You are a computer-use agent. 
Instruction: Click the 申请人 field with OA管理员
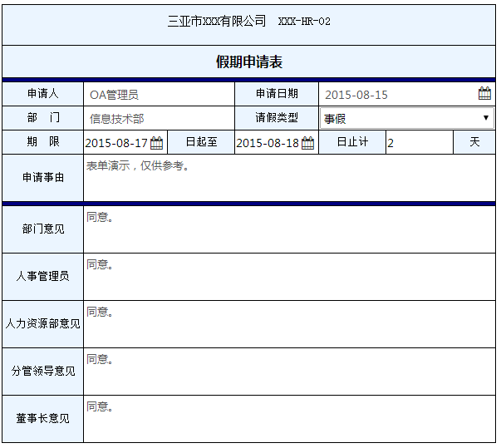click(158, 95)
